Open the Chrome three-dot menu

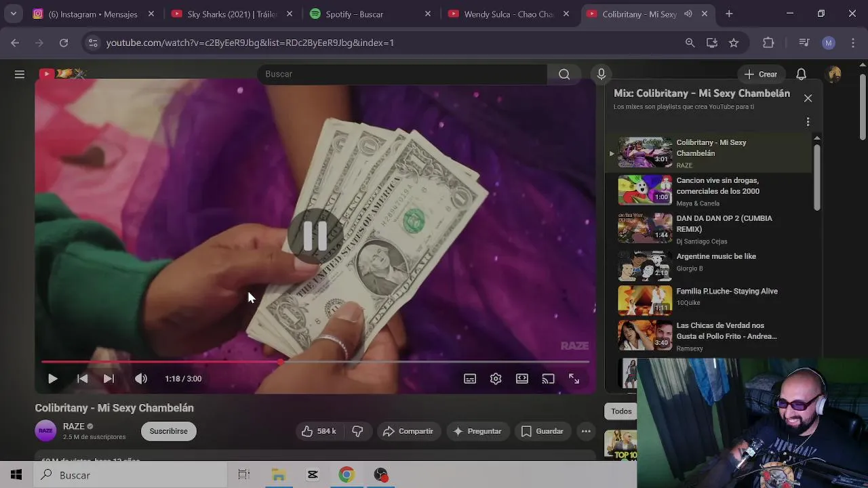(x=852, y=43)
